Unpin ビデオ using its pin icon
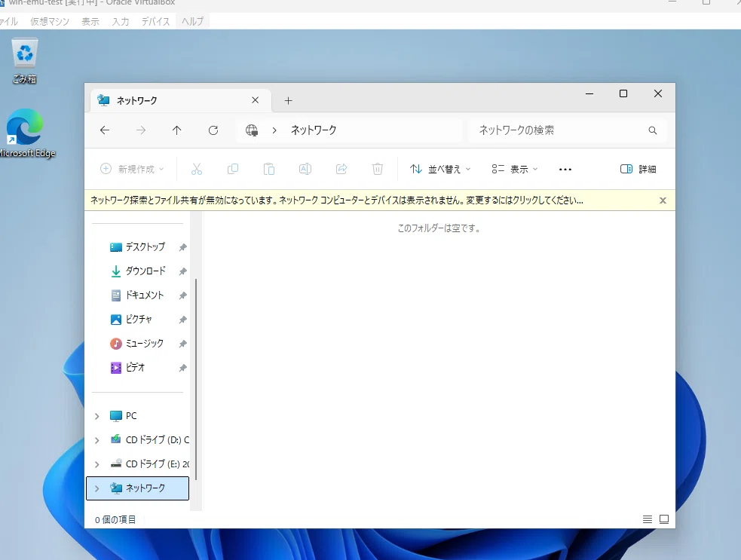The width and height of the screenshot is (741, 560). pos(183,368)
